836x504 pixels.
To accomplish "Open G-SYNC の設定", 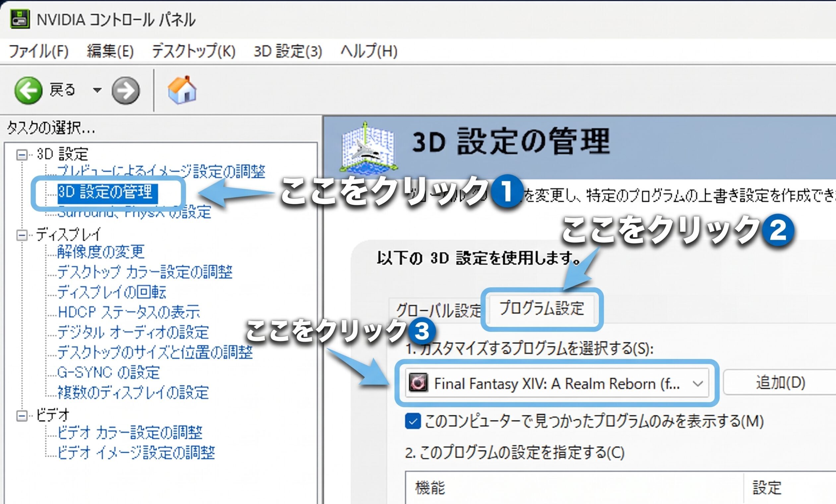I will pyautogui.click(x=108, y=372).
